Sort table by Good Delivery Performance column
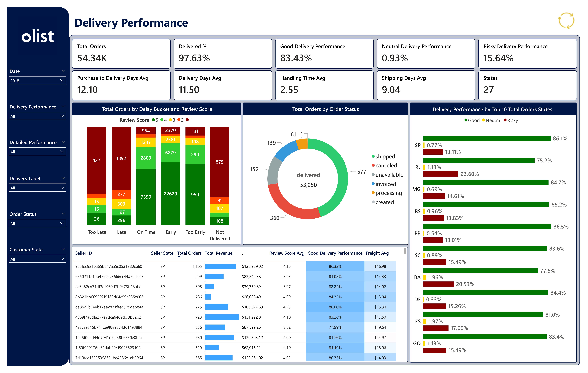 [x=335, y=253]
